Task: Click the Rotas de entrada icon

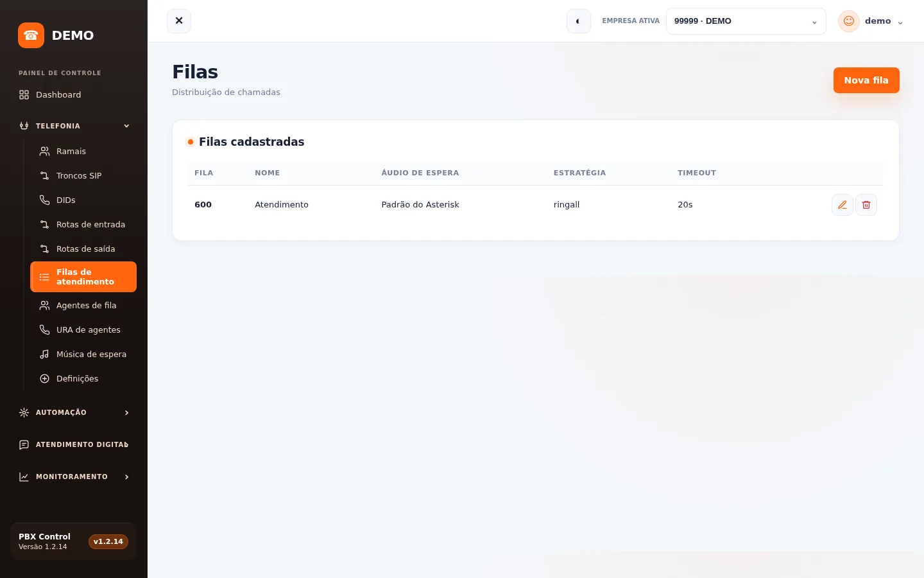Action: click(44, 225)
